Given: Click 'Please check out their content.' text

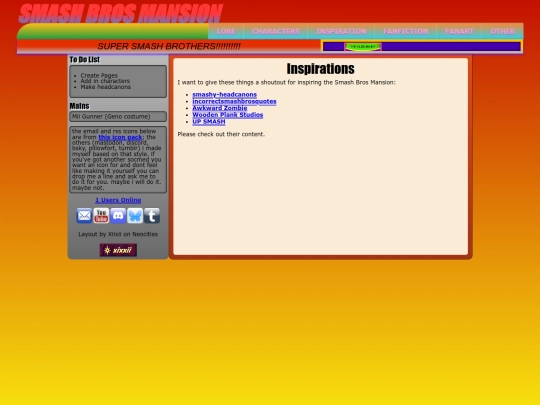Looking at the screenshot, I should 221,134.
